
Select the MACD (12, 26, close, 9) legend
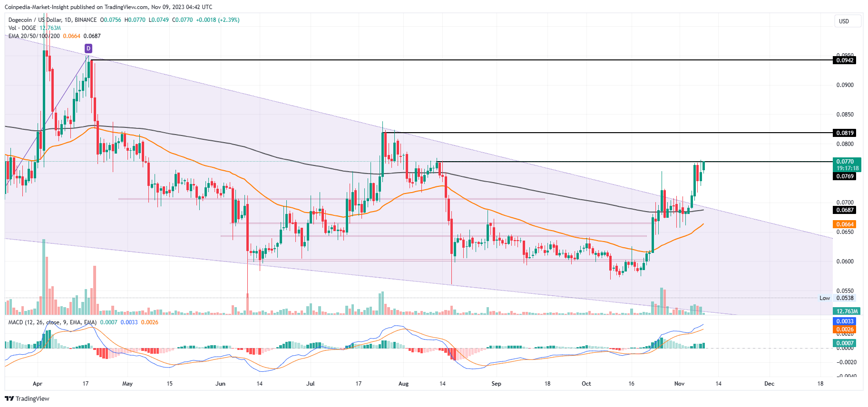tap(52, 322)
